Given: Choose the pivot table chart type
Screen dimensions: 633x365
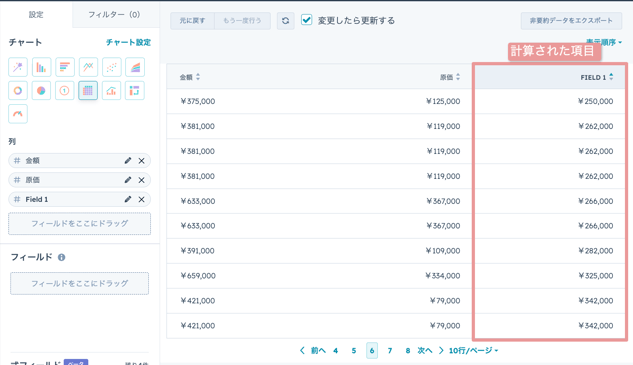Looking at the screenshot, I should point(135,90).
